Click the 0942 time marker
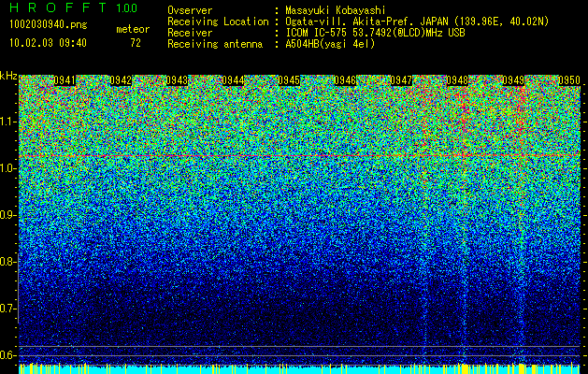Viewport: 588px width, 374px height. coord(121,80)
